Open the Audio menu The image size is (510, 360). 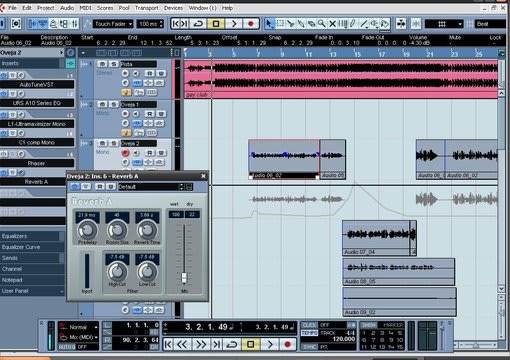coord(67,8)
